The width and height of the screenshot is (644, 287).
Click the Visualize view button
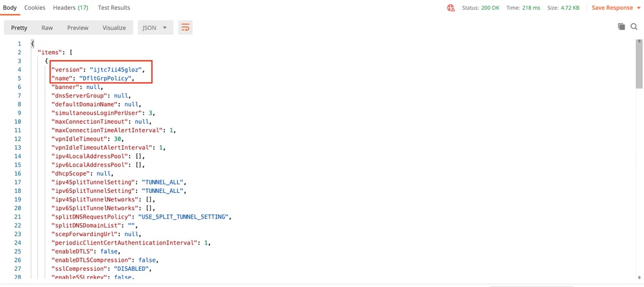tap(114, 28)
